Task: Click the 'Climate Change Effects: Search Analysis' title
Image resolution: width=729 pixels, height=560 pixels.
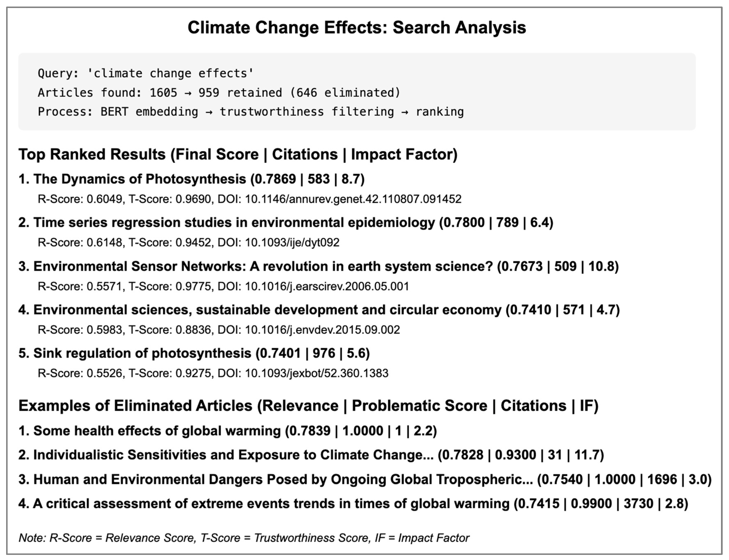Action: click(357, 27)
